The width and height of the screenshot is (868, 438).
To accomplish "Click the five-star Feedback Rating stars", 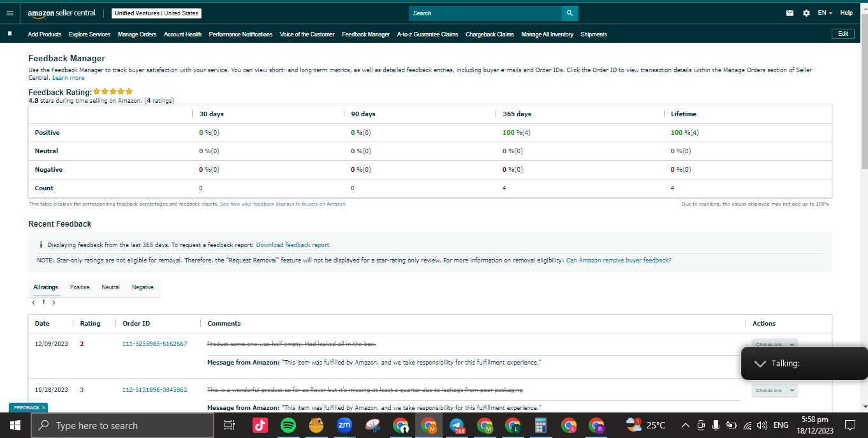I will point(113,92).
